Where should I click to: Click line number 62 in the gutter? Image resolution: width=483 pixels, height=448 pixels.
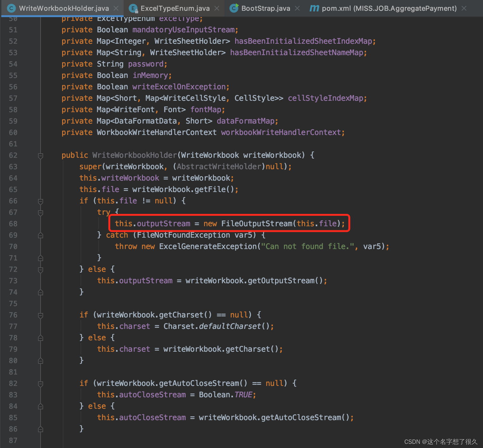pyautogui.click(x=13, y=155)
